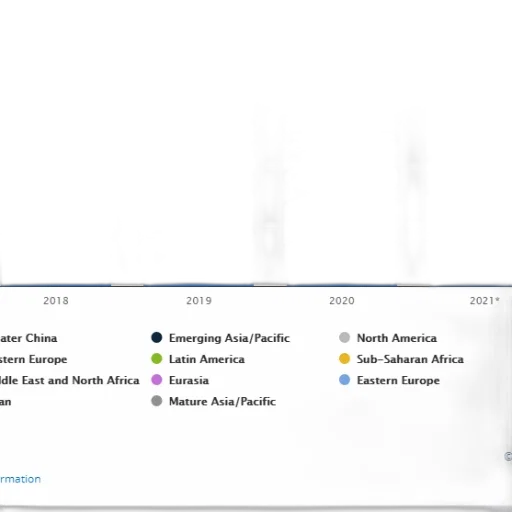Image resolution: width=512 pixels, height=512 pixels.
Task: Click the Mature Asia/Pacific legend label
Action: pos(222,402)
